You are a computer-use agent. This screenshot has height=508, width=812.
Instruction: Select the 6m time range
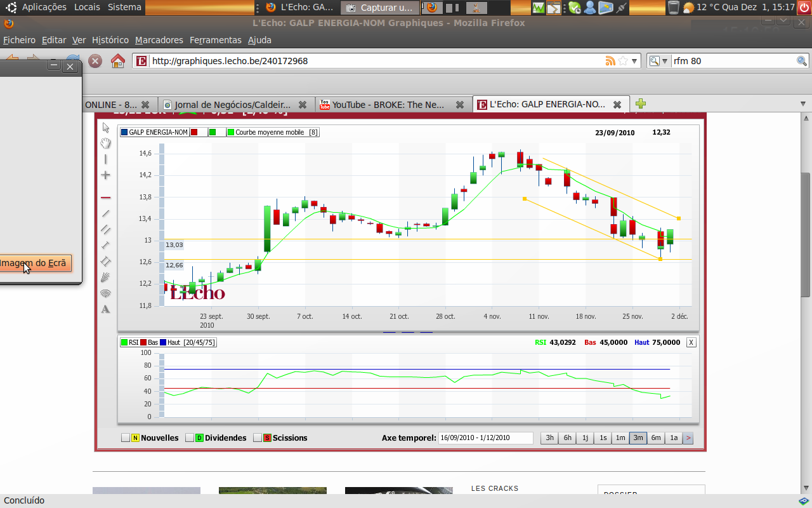pos(656,438)
